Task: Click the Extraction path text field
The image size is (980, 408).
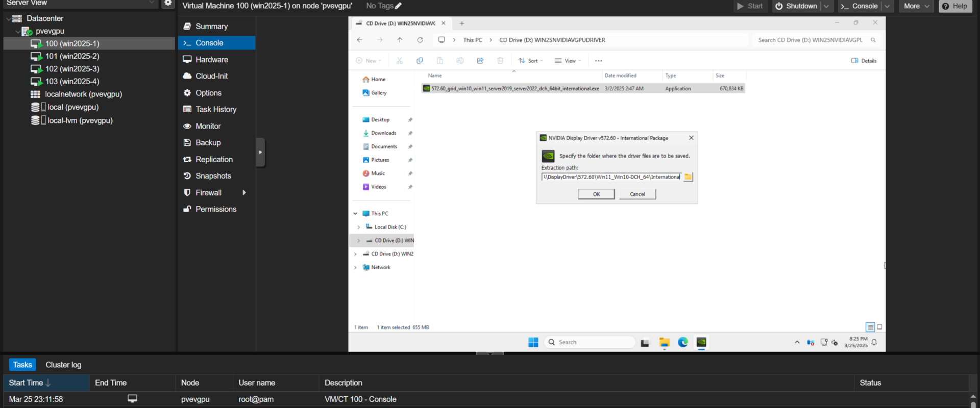Action: coord(611,177)
